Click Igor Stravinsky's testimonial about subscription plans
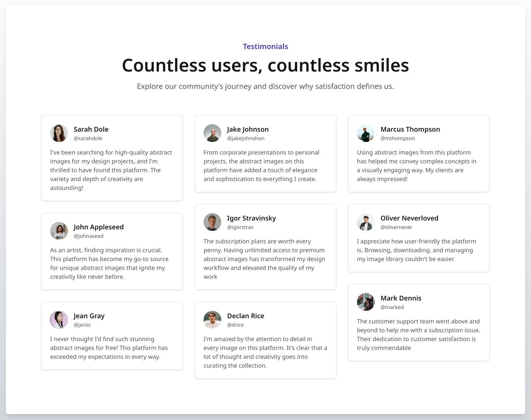The height and width of the screenshot is (420, 531). 264,259
